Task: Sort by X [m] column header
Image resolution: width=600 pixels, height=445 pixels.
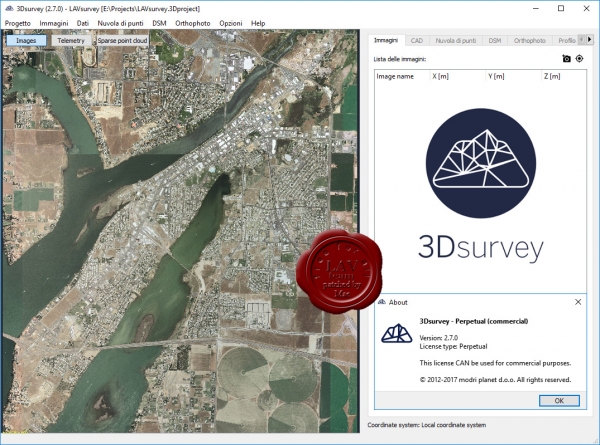Action: tap(457, 76)
